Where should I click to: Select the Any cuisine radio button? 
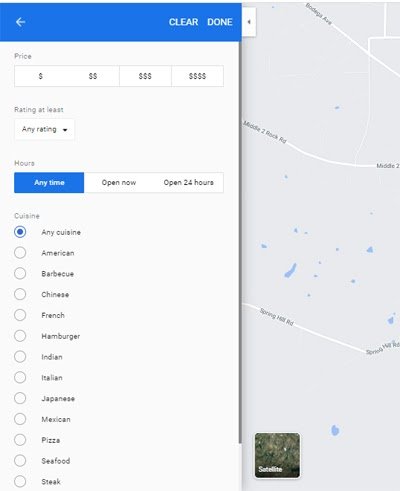click(20, 232)
